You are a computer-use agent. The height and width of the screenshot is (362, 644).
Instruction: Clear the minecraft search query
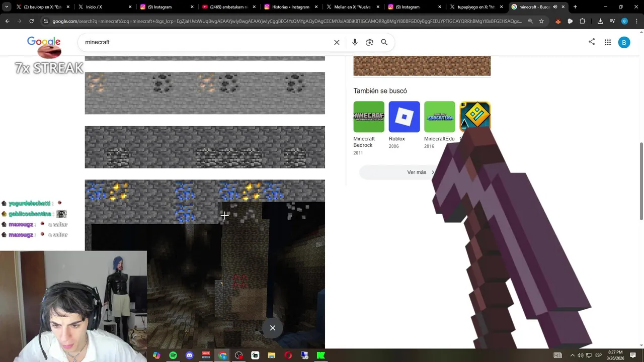pyautogui.click(x=337, y=42)
